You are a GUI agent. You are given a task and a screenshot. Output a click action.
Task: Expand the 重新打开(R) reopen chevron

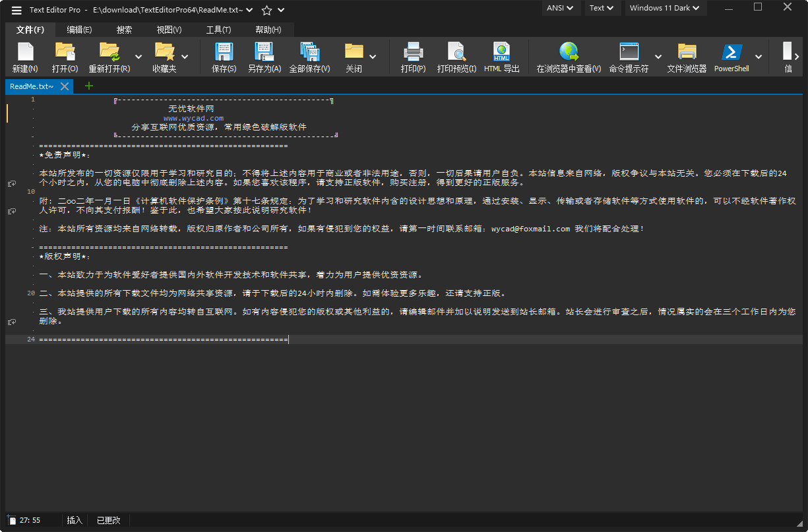138,57
